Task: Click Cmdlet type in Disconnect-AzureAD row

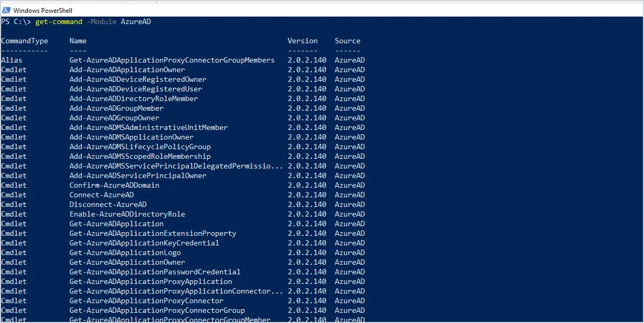Action: pos(14,204)
